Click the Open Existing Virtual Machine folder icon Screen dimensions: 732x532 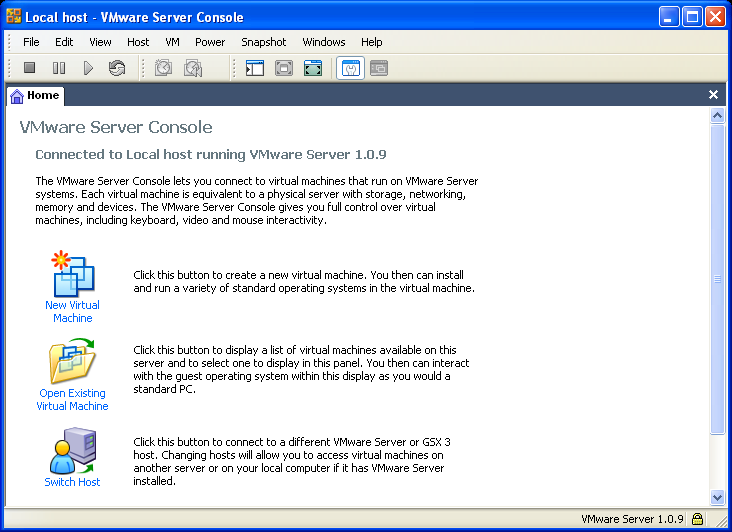point(72,361)
